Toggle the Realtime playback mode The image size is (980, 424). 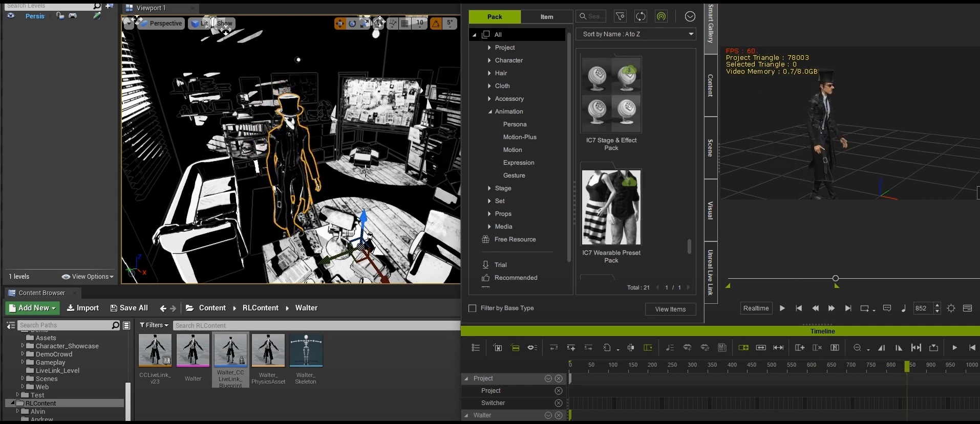click(x=756, y=308)
